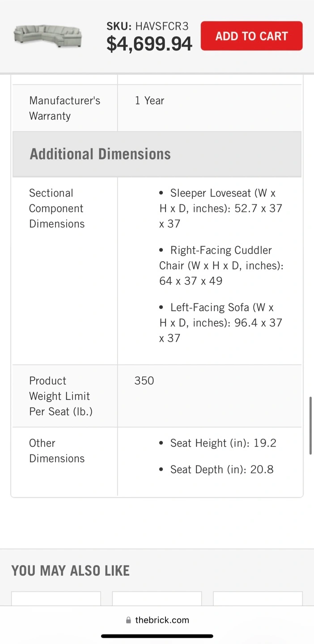The image size is (314, 644).
Task: Click the Right-Facing Cuddler Chair dimensions bullet
Action: (x=221, y=266)
